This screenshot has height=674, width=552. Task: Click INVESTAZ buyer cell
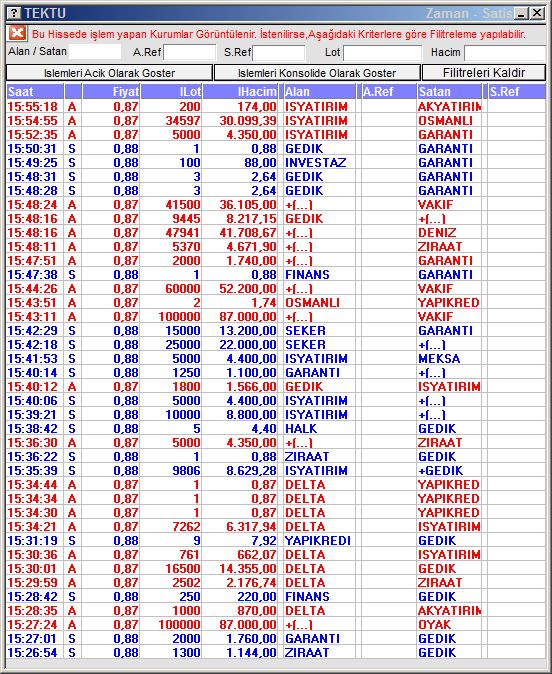tap(316, 162)
